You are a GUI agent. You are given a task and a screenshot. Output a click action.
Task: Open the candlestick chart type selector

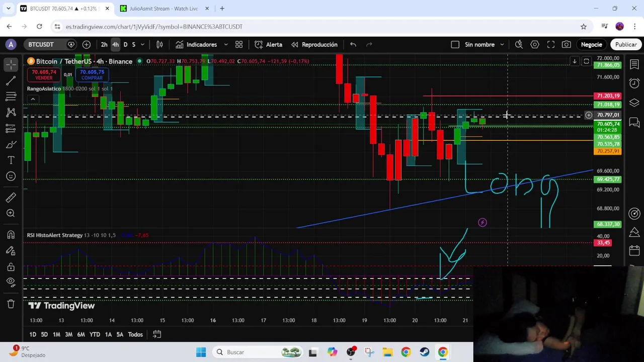[159, 45]
